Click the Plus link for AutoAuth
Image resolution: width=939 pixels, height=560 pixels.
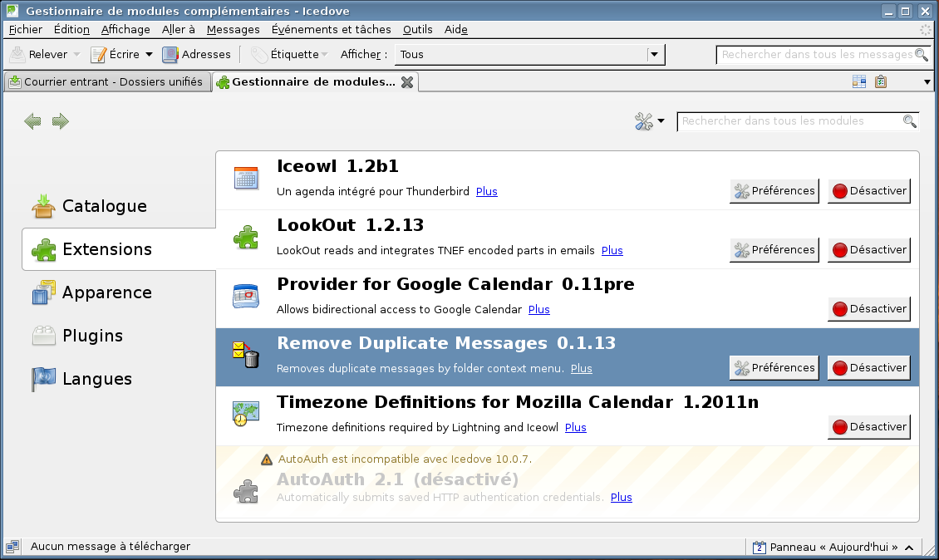pos(621,498)
